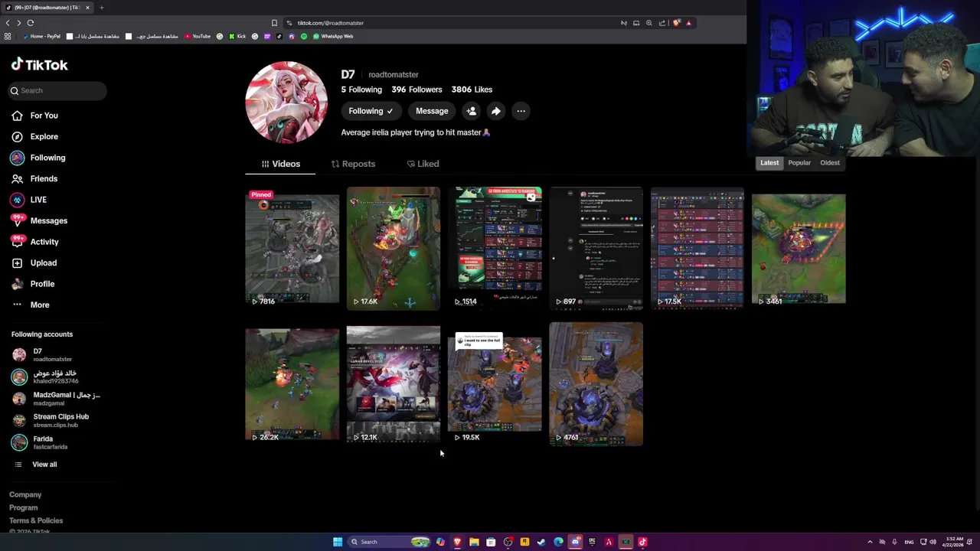Reload the page with refresh icon
This screenshot has width=980, height=551.
tap(30, 23)
